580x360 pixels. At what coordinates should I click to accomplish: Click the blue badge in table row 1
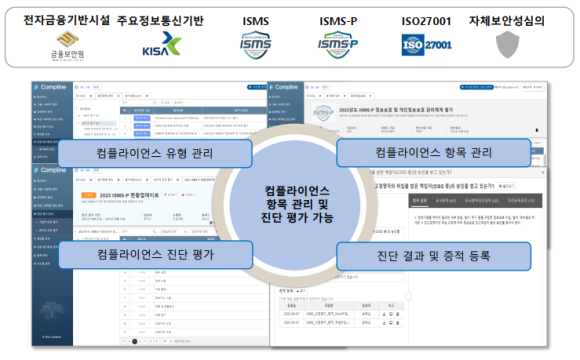pos(142,118)
